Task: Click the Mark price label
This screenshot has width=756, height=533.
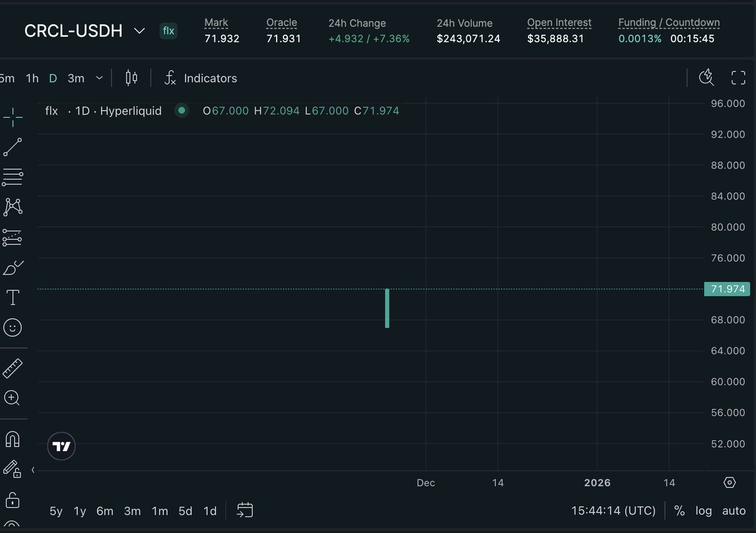Action: coord(216,23)
